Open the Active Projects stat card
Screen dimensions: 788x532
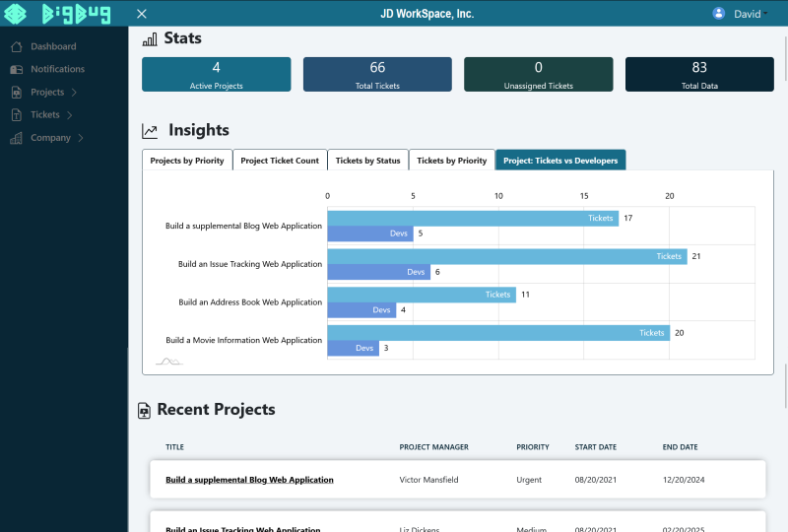click(216, 75)
